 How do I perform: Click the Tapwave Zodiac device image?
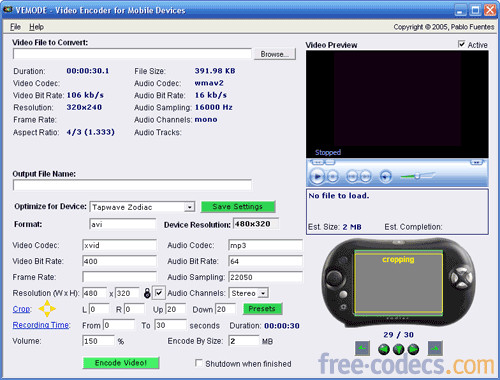(x=399, y=283)
